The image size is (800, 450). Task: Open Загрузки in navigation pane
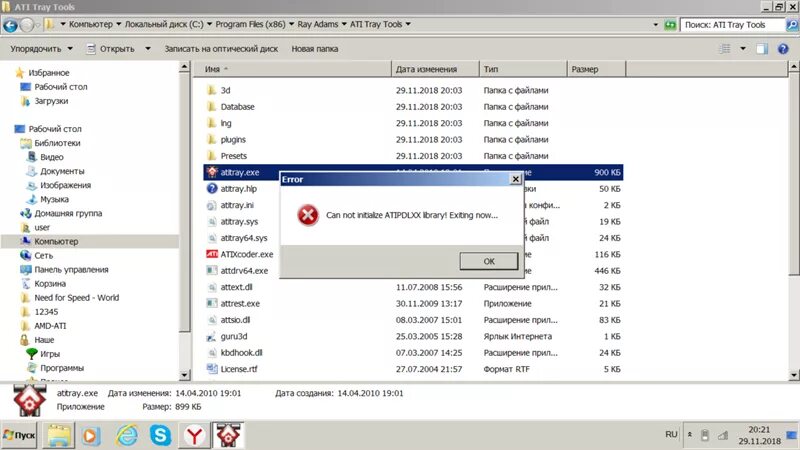(51, 101)
